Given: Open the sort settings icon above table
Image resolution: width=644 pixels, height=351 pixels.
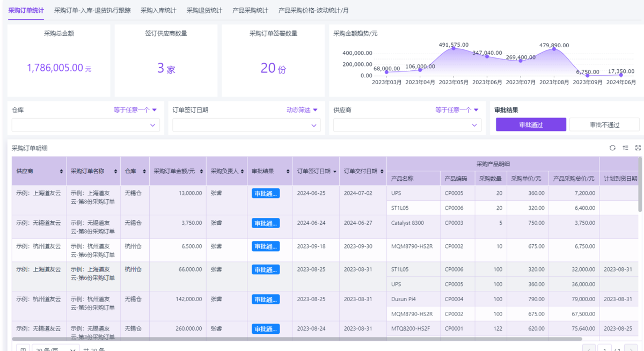Looking at the screenshot, I should (x=625, y=148).
